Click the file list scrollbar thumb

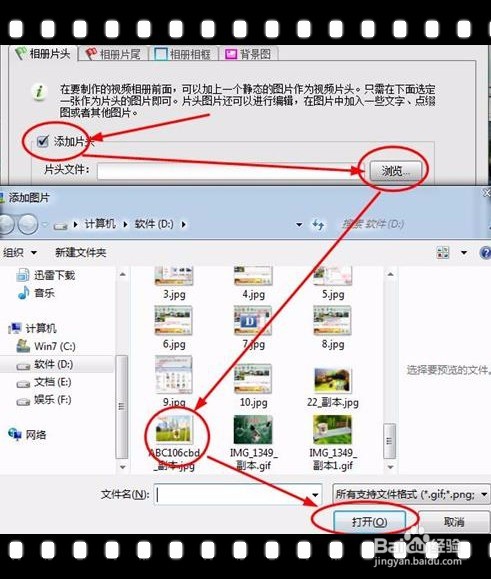pos(390,441)
